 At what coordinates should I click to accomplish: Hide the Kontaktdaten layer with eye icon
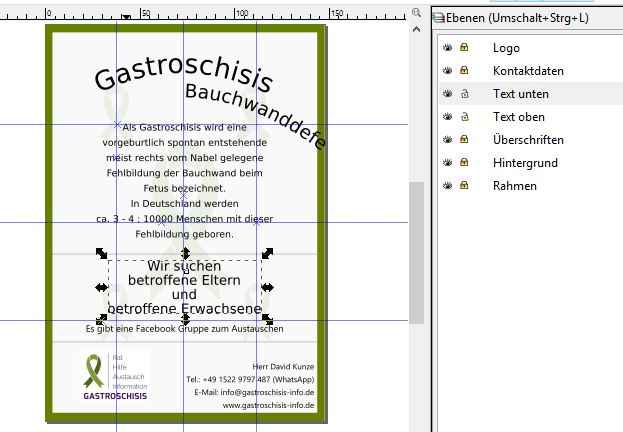click(448, 71)
